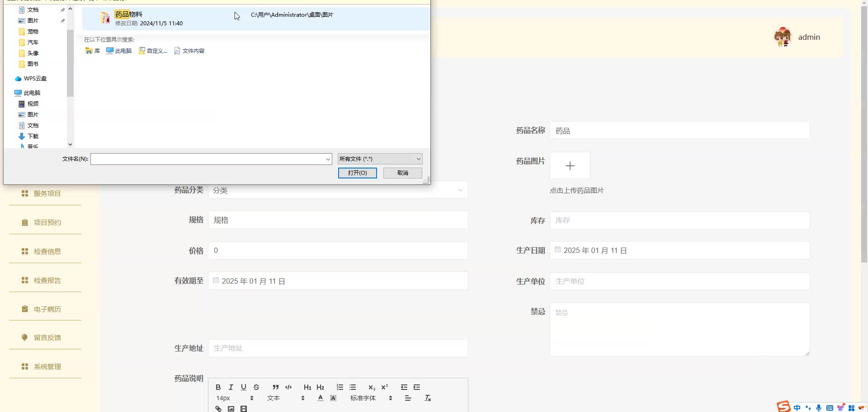The height and width of the screenshot is (412, 868).
Task: Expand the 药品分类 category dropdown
Action: coord(338,190)
